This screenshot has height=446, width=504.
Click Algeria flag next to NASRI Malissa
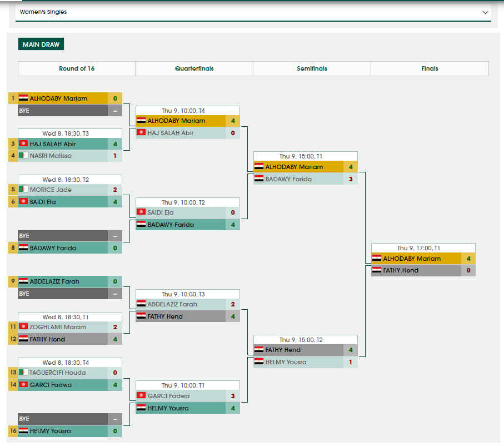click(x=23, y=155)
